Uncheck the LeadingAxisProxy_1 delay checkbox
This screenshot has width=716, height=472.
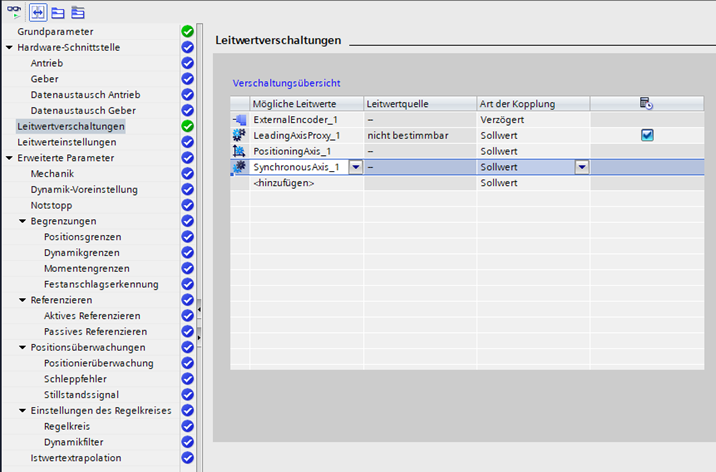click(x=647, y=135)
